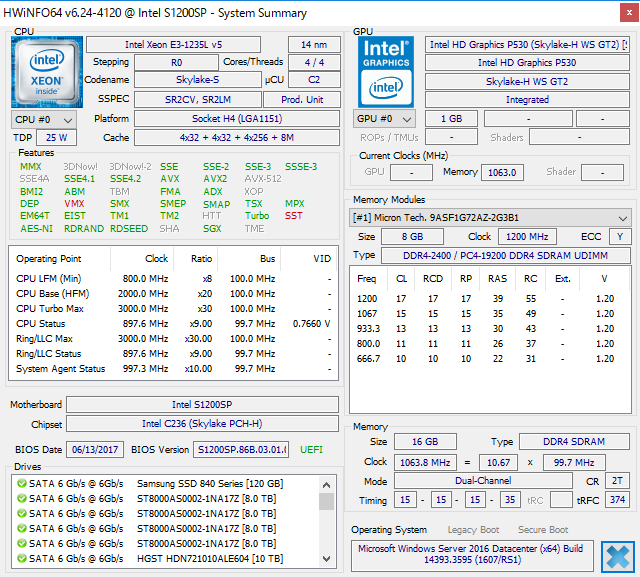The height and width of the screenshot is (577, 640).
Task: Click the CR 2T field
Action: [x=617, y=481]
